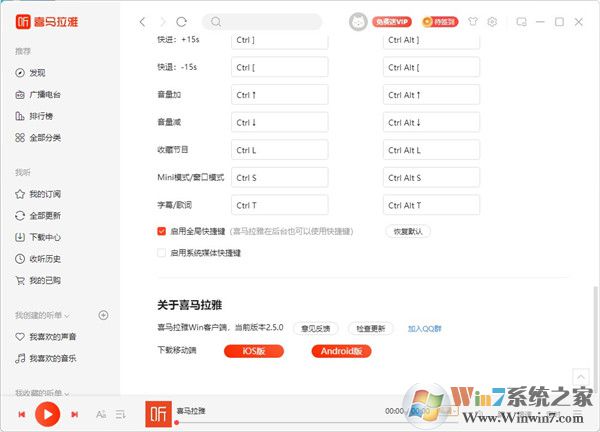Edit the Ctrl Alt T shortcut field
The height and width of the screenshot is (432, 600).
click(431, 205)
